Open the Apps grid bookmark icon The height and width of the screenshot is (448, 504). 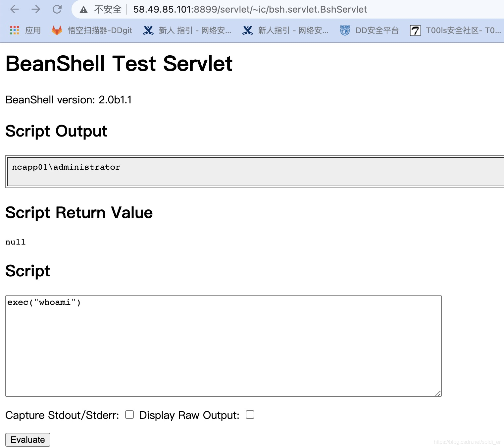pyautogui.click(x=15, y=30)
